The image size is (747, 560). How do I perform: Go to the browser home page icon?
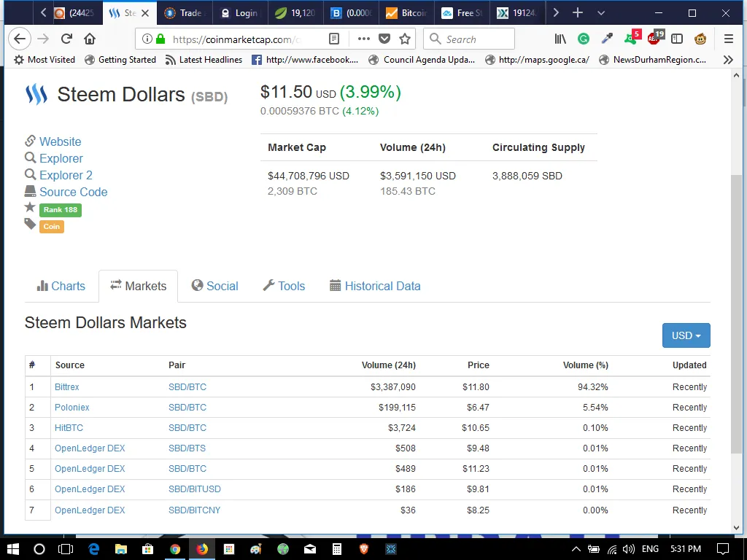point(90,39)
